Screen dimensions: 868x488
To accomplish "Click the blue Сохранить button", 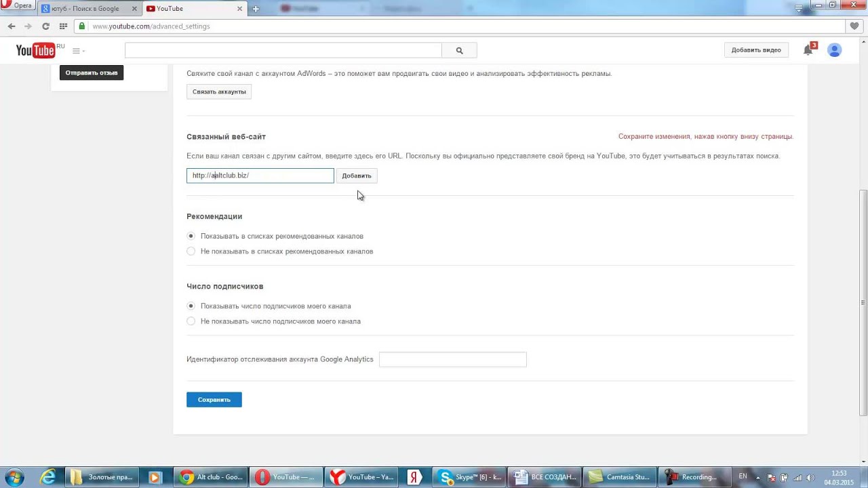I will click(x=214, y=400).
